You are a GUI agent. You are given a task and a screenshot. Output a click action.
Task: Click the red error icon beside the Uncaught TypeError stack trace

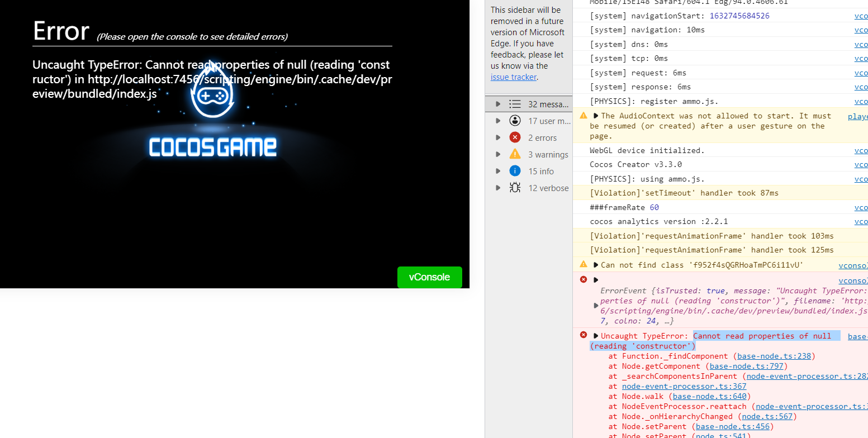pyautogui.click(x=584, y=335)
